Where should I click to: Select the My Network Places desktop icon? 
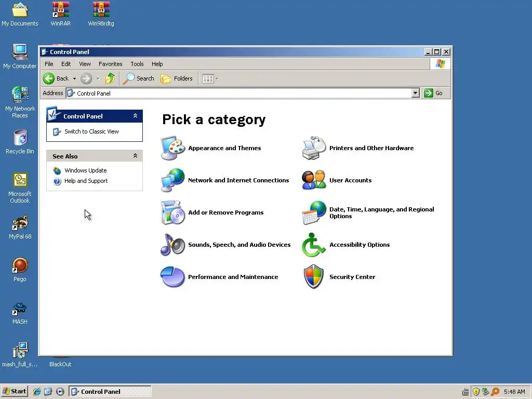point(20,102)
